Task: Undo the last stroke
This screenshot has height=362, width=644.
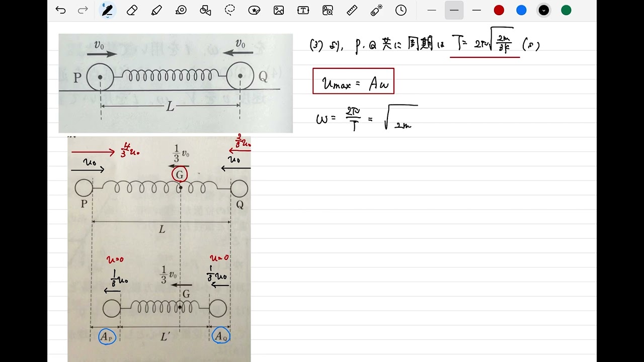Action: coord(60,10)
